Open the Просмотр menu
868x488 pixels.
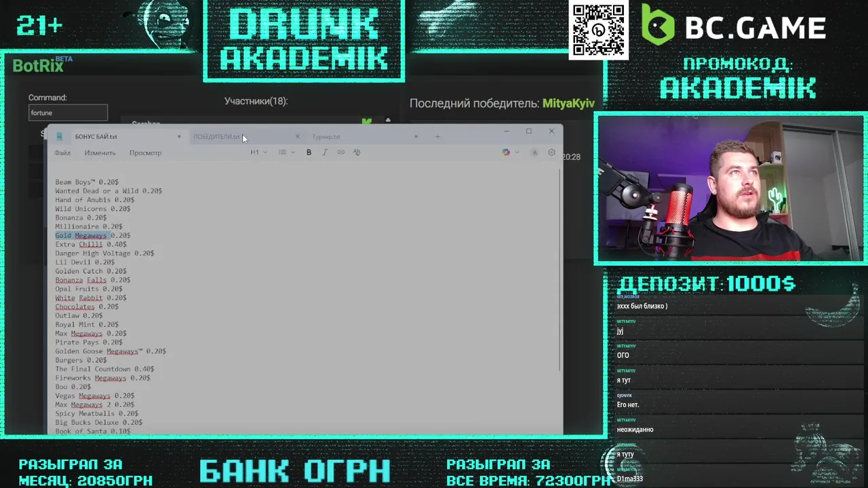pyautogui.click(x=145, y=152)
